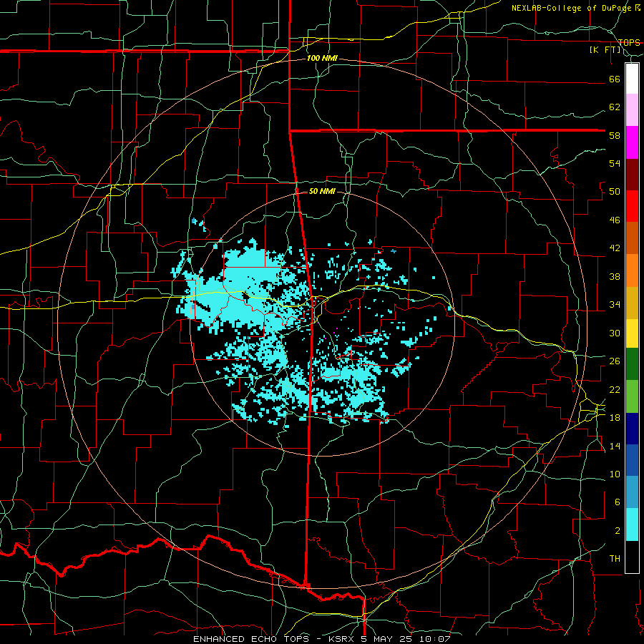Click the 50 NMI range ring label

[x=322, y=191]
